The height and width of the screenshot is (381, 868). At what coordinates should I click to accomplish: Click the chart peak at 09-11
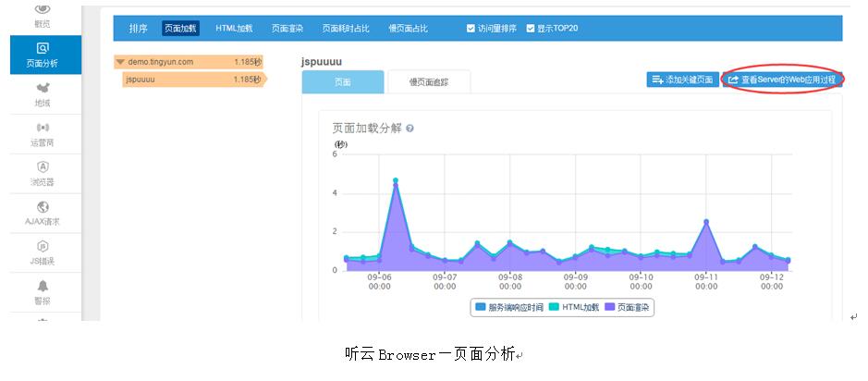point(706,222)
